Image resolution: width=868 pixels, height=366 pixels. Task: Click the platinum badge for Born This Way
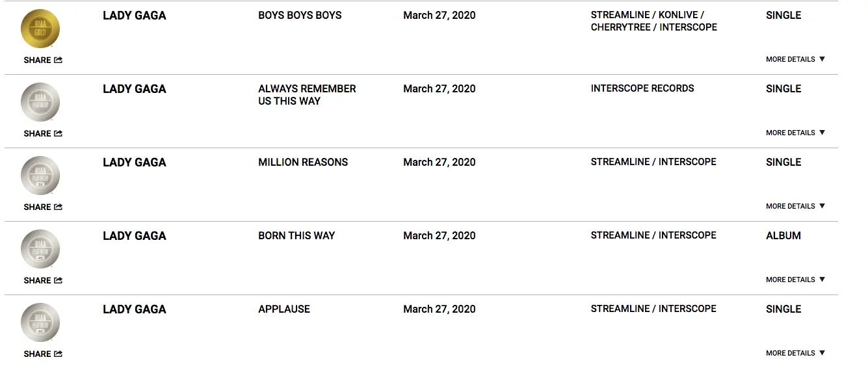[40, 249]
